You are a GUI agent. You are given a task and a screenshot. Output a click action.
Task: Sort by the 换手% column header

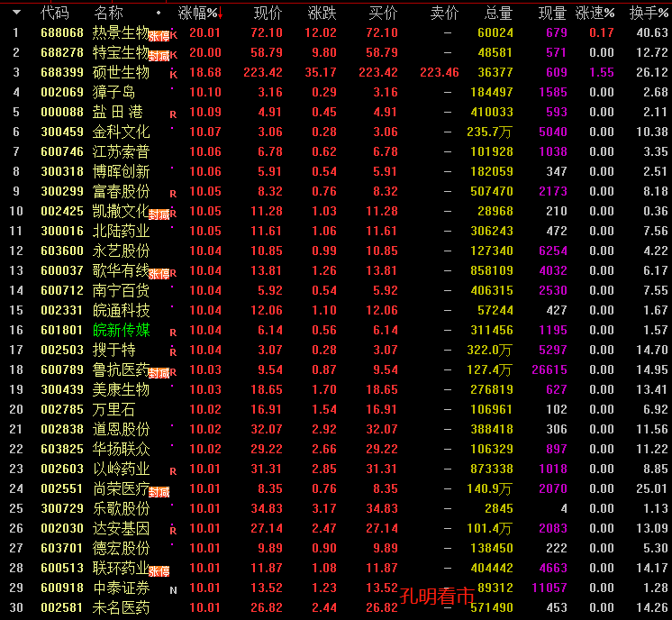649,14
